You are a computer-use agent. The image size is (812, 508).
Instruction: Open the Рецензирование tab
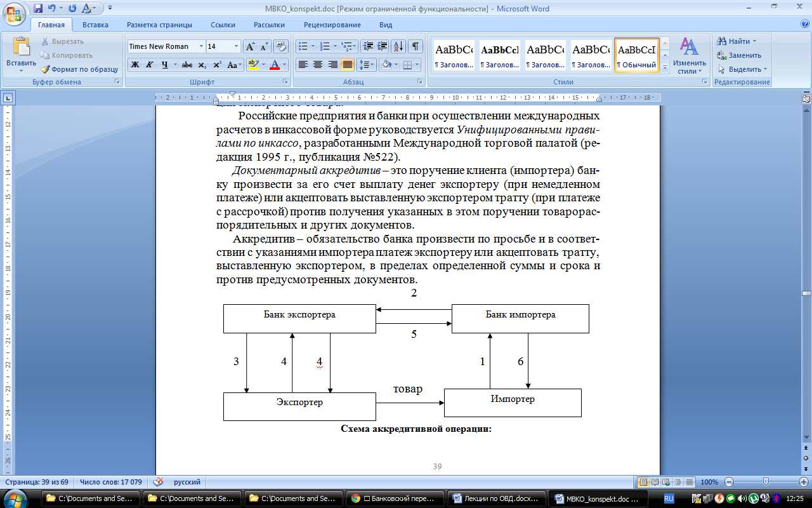point(332,25)
